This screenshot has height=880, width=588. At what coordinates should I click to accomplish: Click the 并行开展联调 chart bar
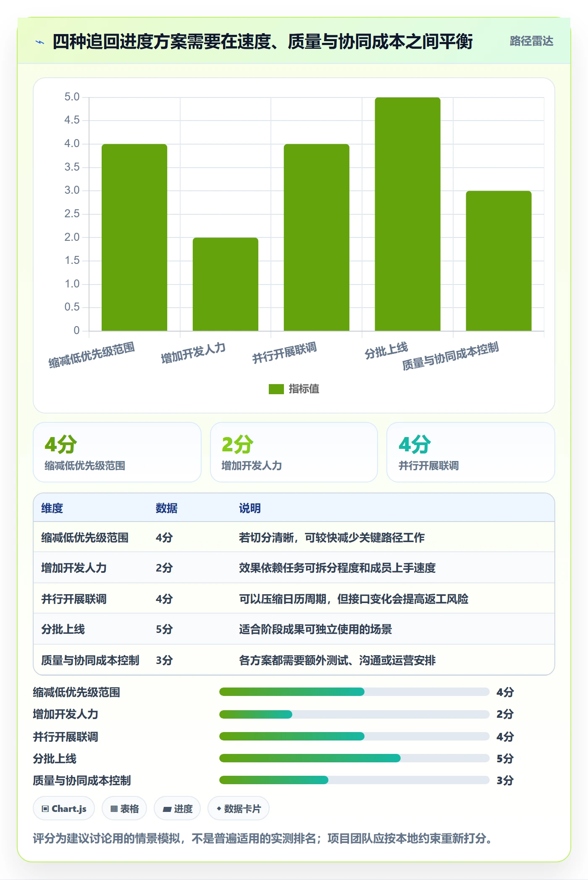(x=317, y=237)
